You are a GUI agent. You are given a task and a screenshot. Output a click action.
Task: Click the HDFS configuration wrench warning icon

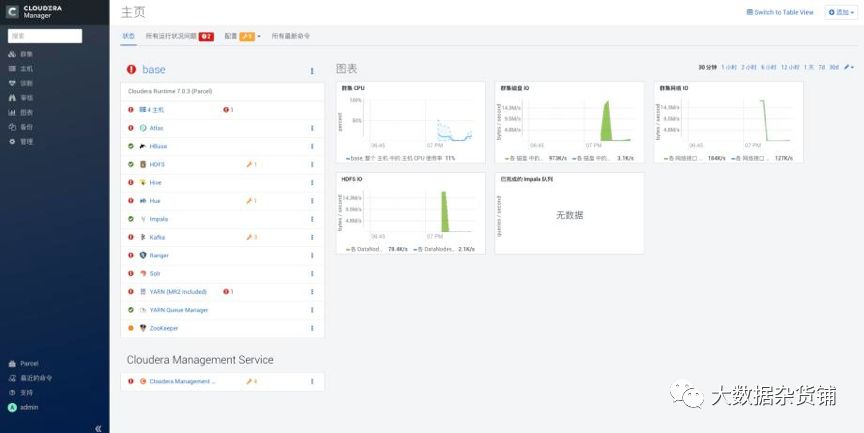click(251, 164)
